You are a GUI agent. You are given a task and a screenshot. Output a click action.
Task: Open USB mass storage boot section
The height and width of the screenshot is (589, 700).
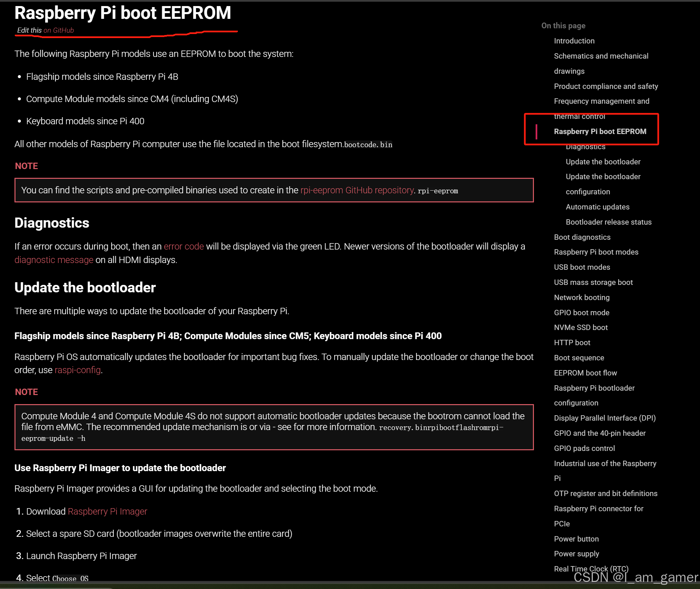coord(593,282)
